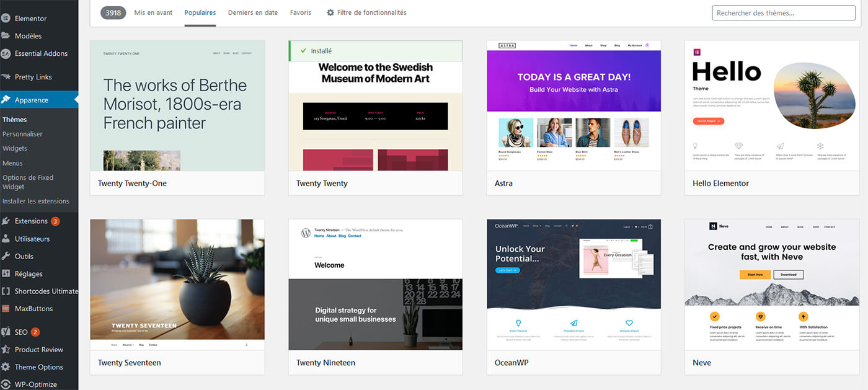Click the Twenty Seventeen theme name
The height and width of the screenshot is (390, 868).
(x=129, y=363)
